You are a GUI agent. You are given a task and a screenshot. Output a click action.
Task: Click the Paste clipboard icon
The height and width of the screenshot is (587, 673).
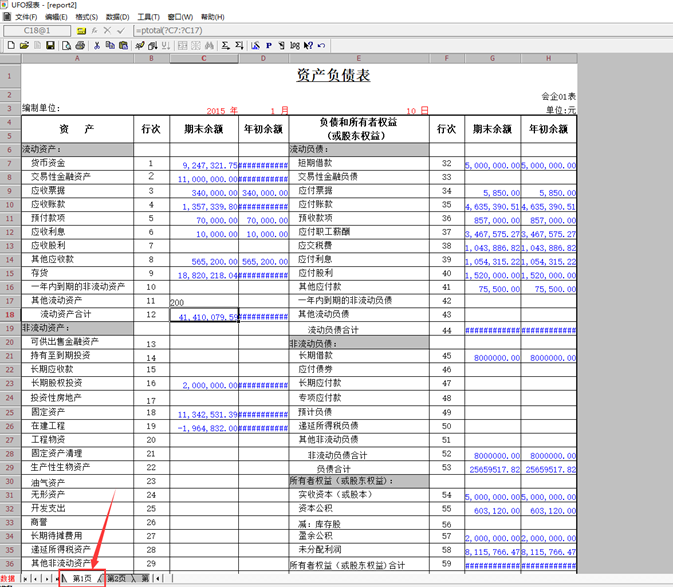tap(124, 45)
